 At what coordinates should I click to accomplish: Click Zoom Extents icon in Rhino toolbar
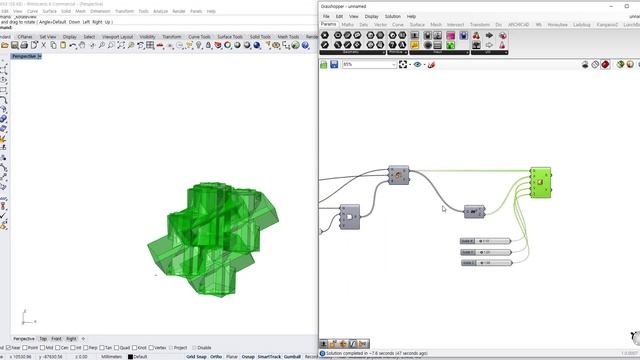121,45
